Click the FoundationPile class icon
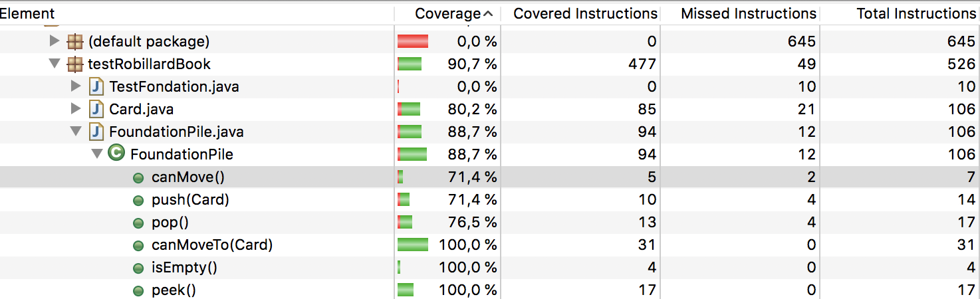Viewport: 980px width, 299px height. [116, 154]
